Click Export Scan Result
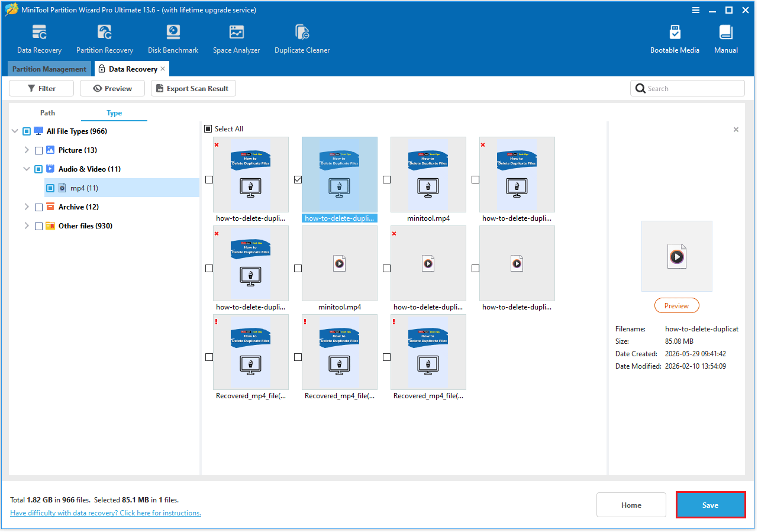This screenshot has width=758, height=532. pos(193,88)
